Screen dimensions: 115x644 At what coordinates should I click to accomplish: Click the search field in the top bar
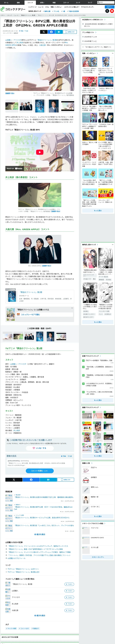(106, 2)
